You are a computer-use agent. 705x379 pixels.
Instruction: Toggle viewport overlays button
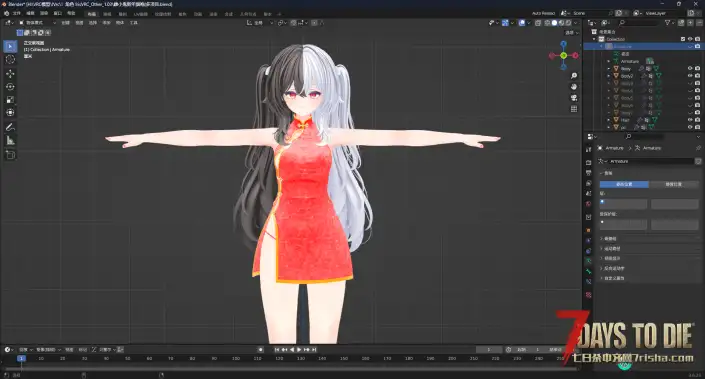522,22
